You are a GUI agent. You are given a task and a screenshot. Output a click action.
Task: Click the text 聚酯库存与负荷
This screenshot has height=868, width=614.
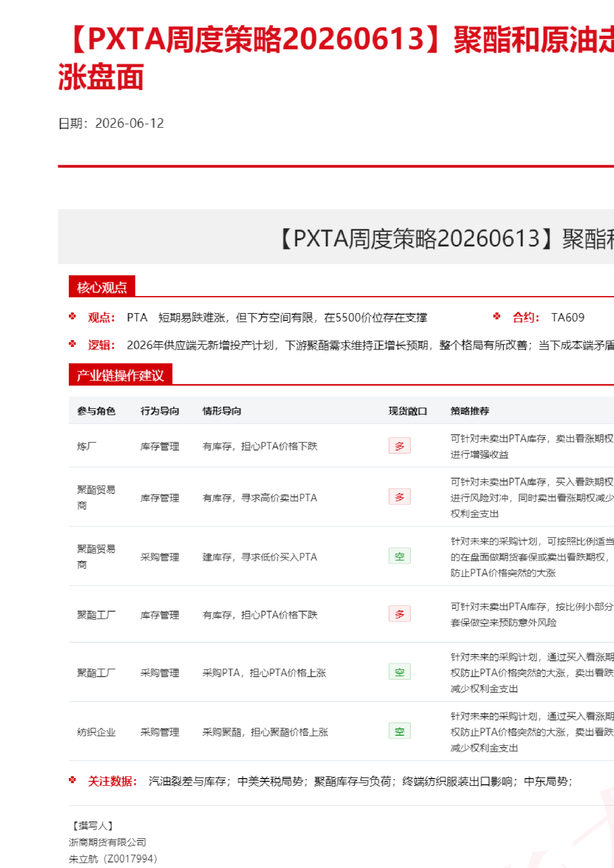click(x=352, y=781)
